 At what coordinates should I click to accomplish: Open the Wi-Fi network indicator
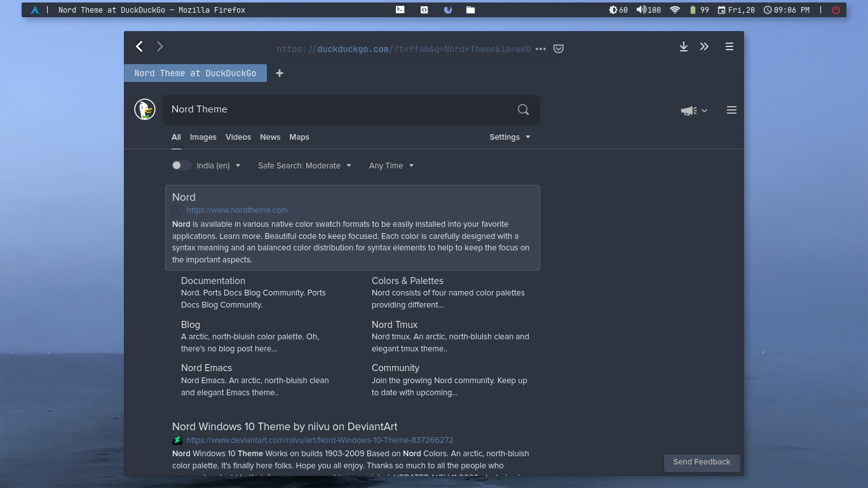[675, 10]
